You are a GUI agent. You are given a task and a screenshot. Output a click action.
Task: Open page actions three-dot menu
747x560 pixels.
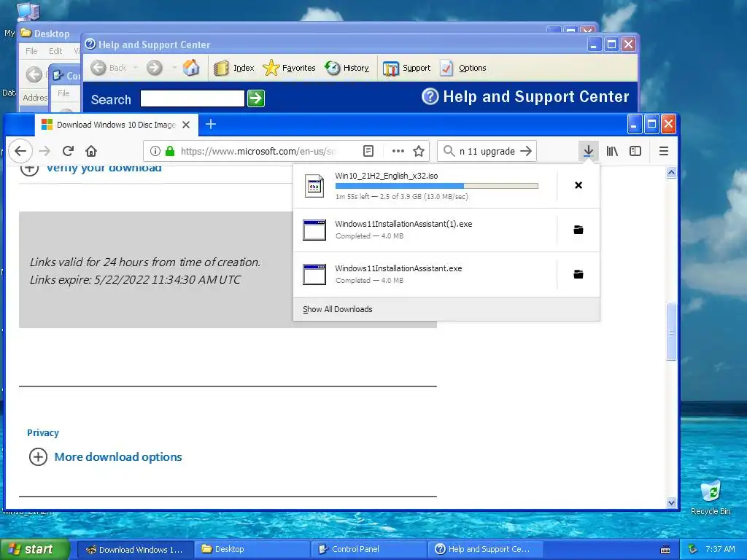[x=398, y=152]
